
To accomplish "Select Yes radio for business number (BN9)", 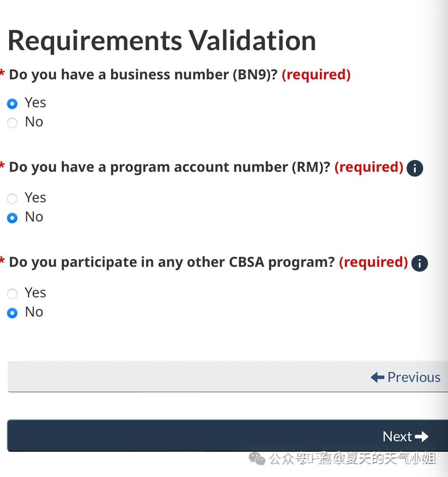I will click(x=12, y=104).
